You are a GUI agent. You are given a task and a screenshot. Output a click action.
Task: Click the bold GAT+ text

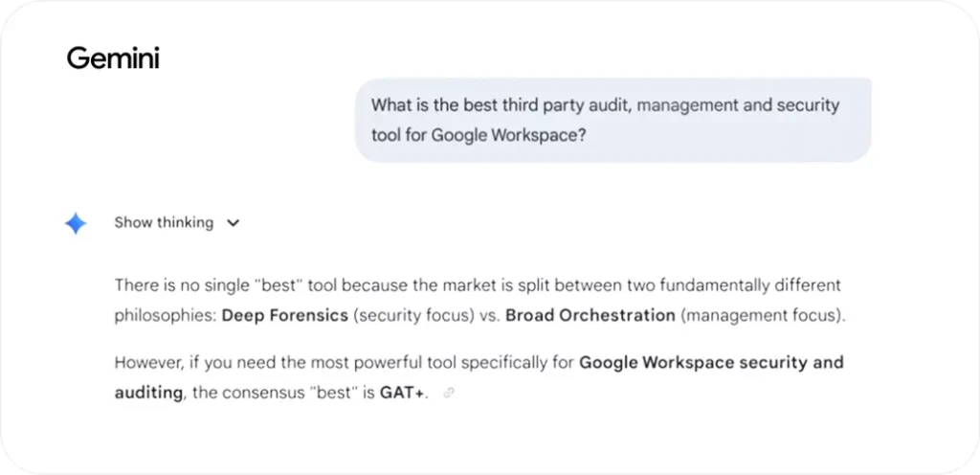click(404, 393)
